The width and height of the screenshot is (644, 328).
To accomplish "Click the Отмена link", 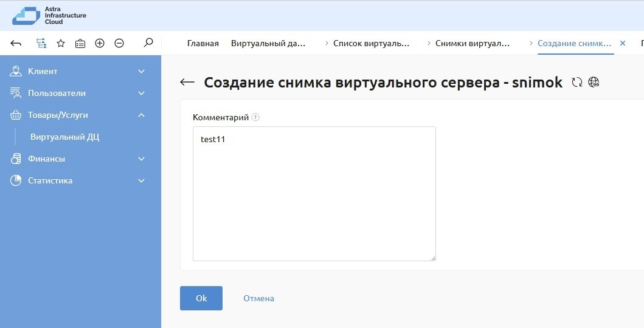I will (x=258, y=298).
